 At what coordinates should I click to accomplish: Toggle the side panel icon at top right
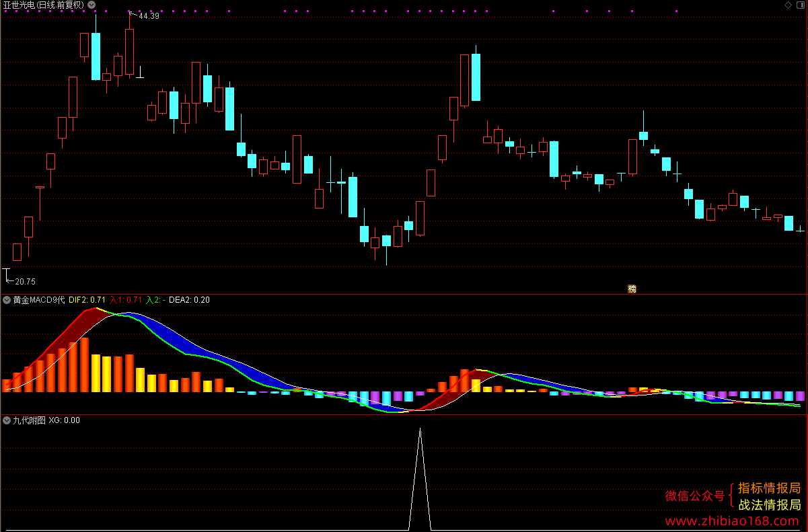pyautogui.click(x=801, y=5)
